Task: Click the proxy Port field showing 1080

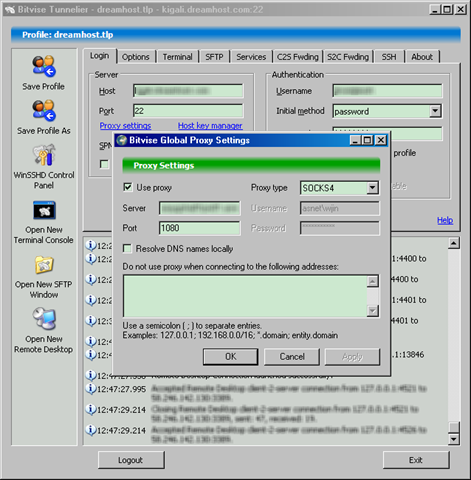Action: (x=199, y=228)
